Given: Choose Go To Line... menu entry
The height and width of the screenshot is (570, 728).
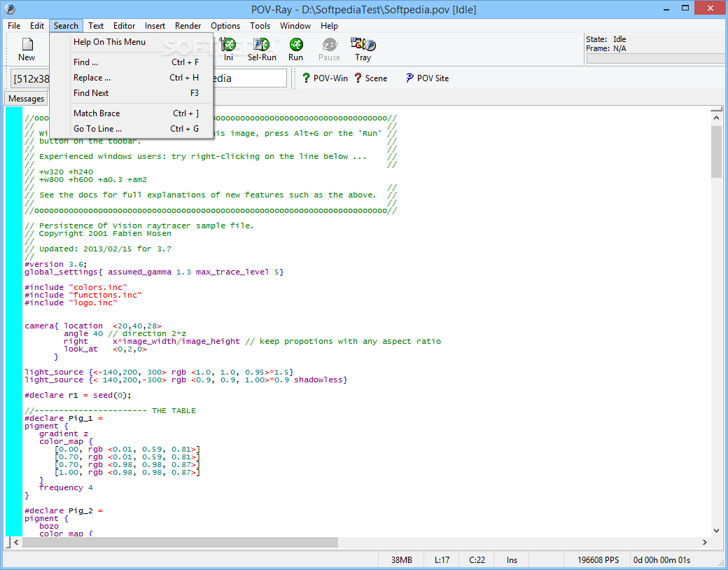Looking at the screenshot, I should (x=132, y=129).
